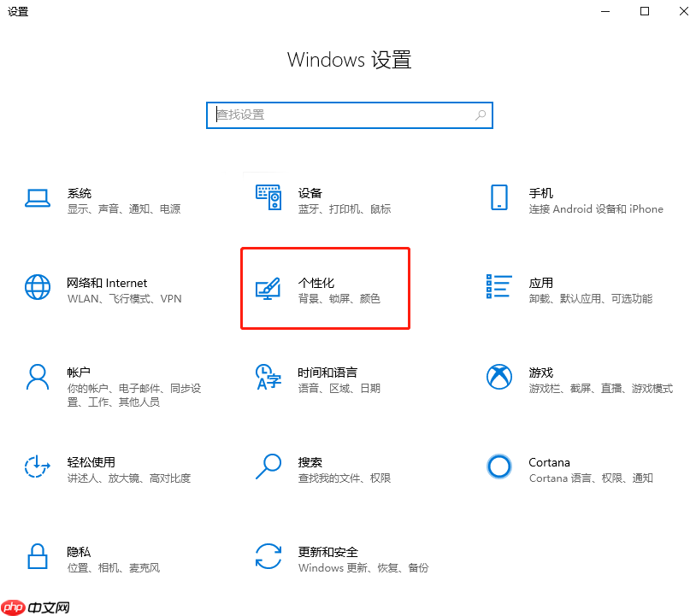Viewport: 696px width, 616px height.
Task: Click the 显示、声音、通知、电源 description
Action: pyautogui.click(x=124, y=208)
